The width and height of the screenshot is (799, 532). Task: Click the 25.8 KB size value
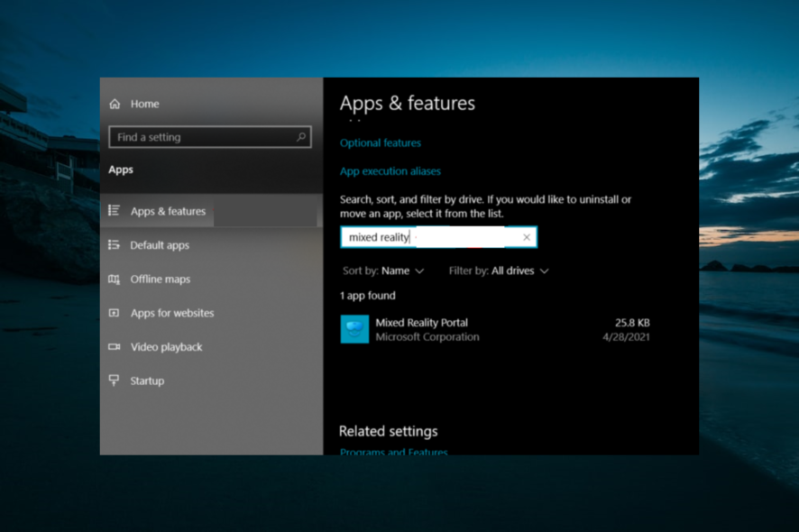pyautogui.click(x=632, y=323)
